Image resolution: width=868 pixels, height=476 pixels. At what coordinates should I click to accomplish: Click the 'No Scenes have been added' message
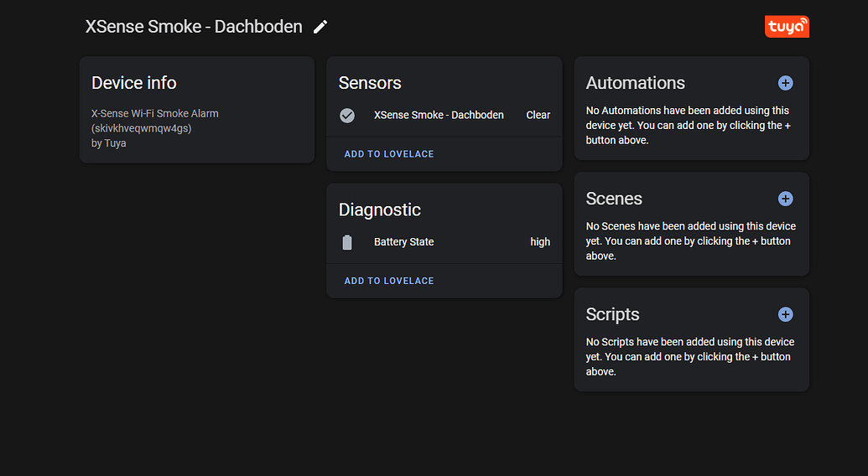coord(691,241)
